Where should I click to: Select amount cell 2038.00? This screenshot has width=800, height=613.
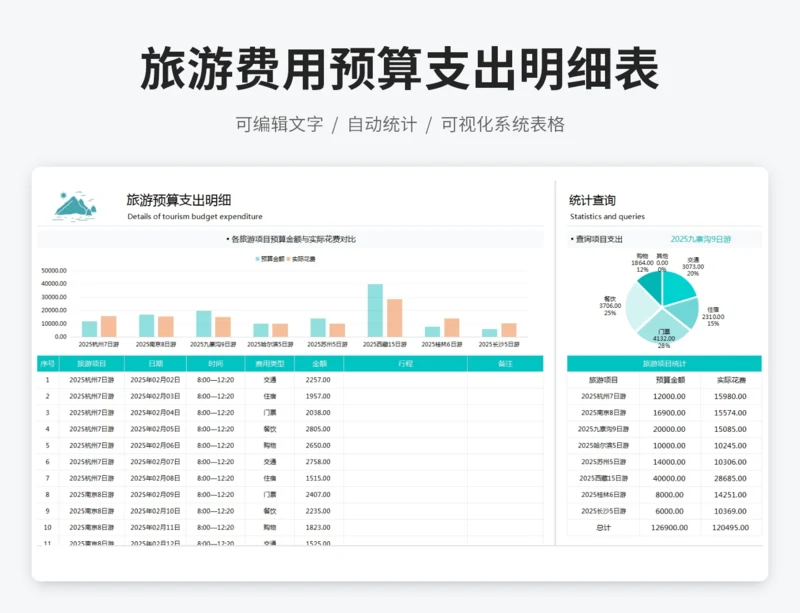(318, 412)
